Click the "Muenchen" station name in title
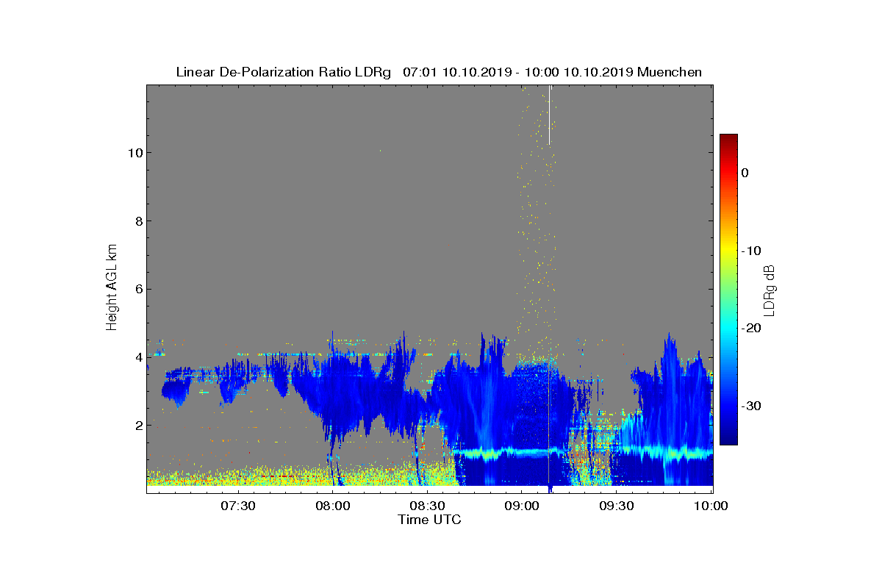The image size is (882, 588). 670,72
